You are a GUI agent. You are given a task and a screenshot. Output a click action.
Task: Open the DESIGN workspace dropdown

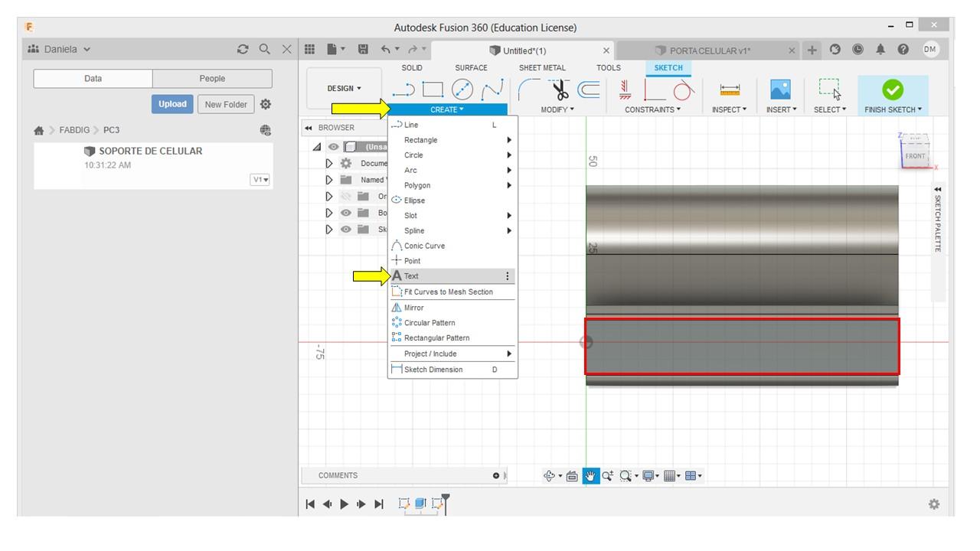(x=344, y=89)
